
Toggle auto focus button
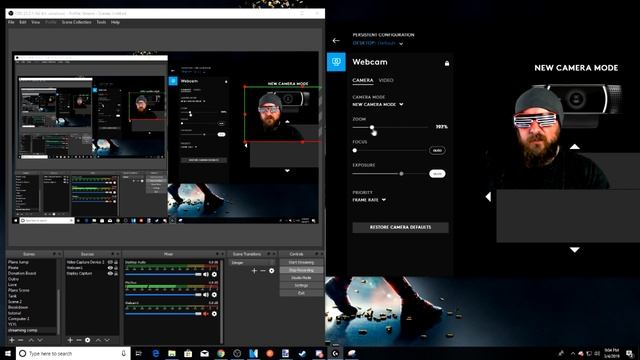click(437, 150)
